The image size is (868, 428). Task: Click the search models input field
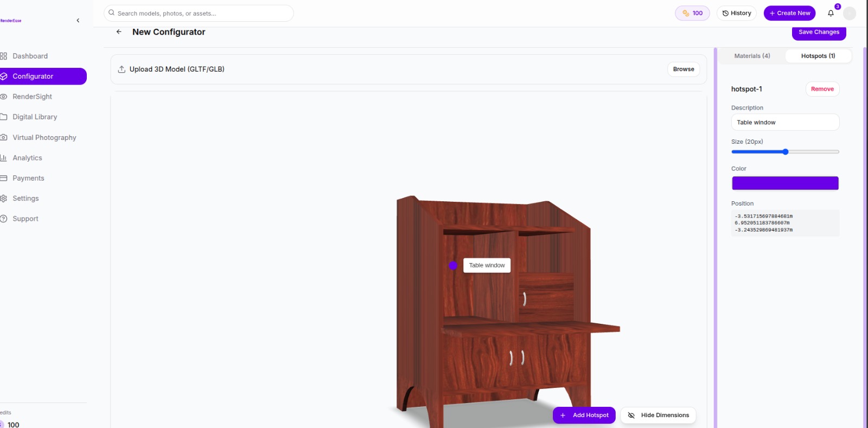pos(199,13)
